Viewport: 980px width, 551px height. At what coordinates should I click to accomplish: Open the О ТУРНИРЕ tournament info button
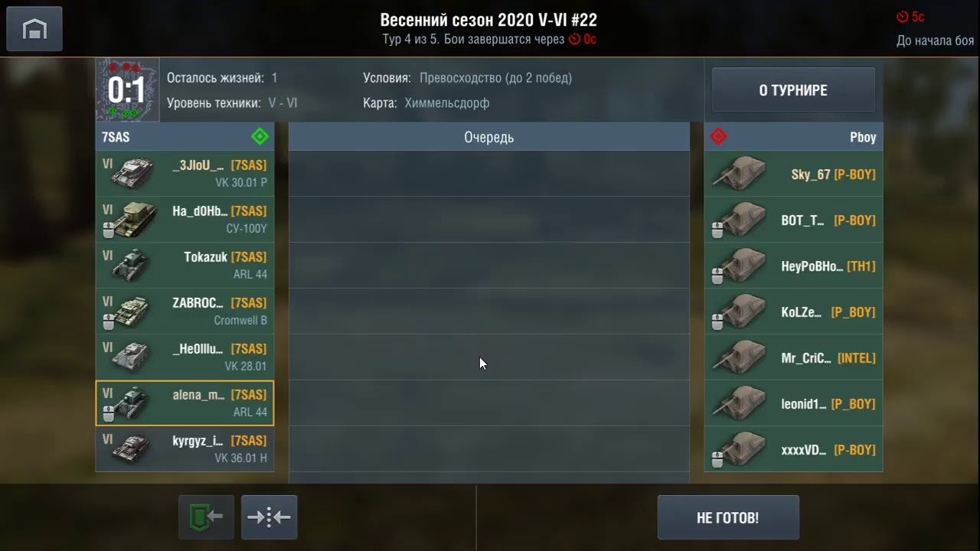793,90
